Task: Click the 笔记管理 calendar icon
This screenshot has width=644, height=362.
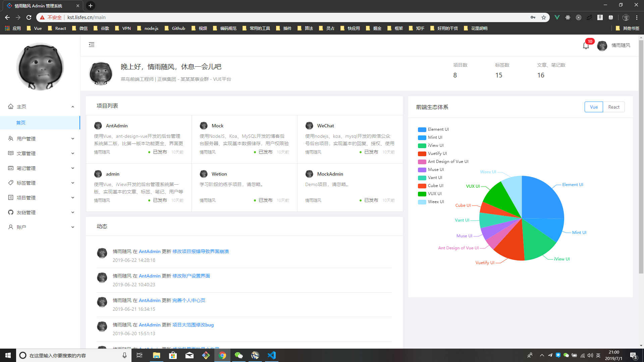Action: pyautogui.click(x=11, y=168)
